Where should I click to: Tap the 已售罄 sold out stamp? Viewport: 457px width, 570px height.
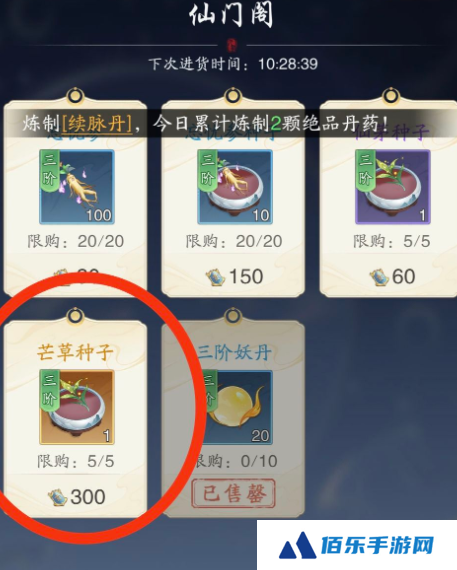233,493
